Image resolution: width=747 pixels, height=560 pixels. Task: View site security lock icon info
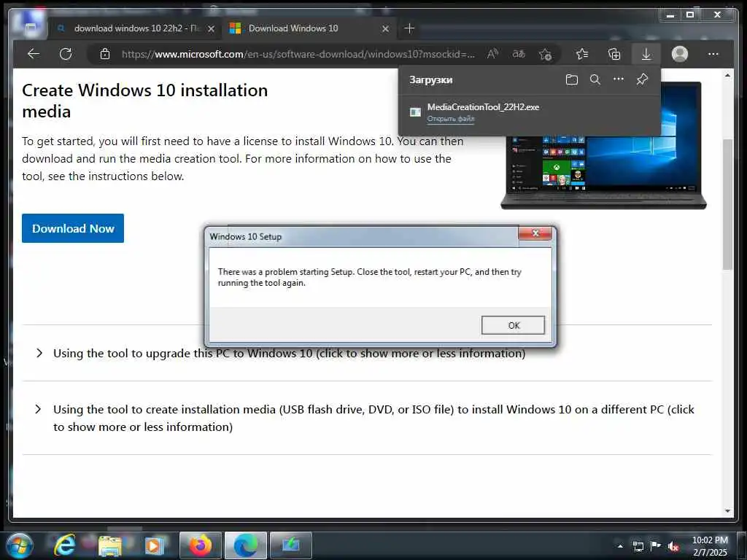click(105, 54)
